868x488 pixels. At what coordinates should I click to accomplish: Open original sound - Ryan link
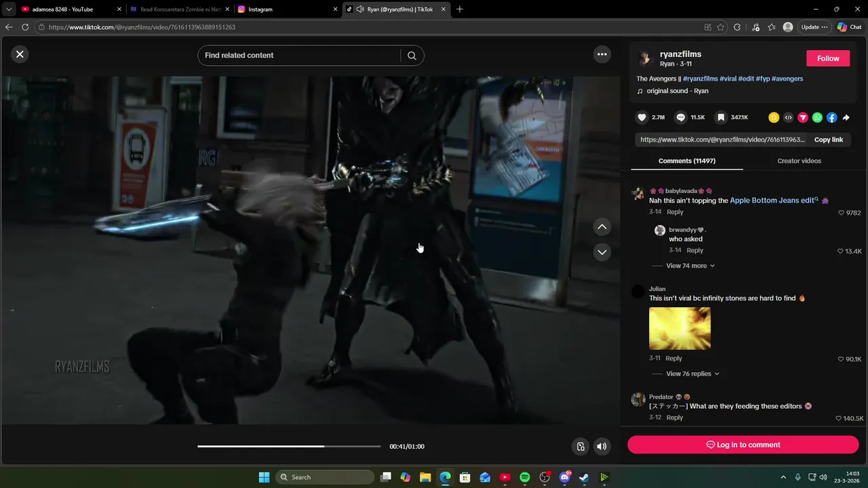(x=677, y=91)
